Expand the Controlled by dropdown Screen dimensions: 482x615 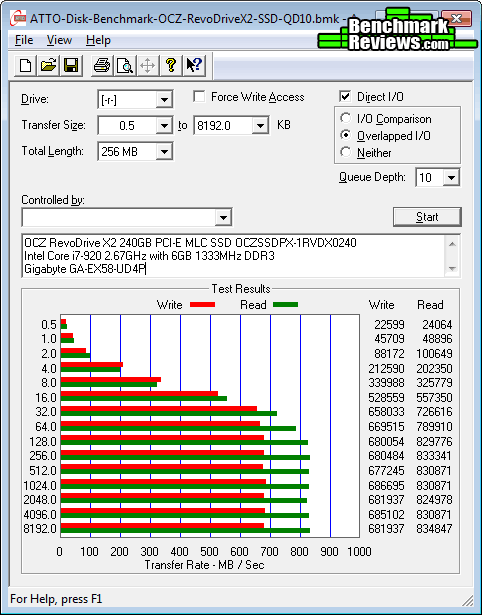[x=223, y=217]
